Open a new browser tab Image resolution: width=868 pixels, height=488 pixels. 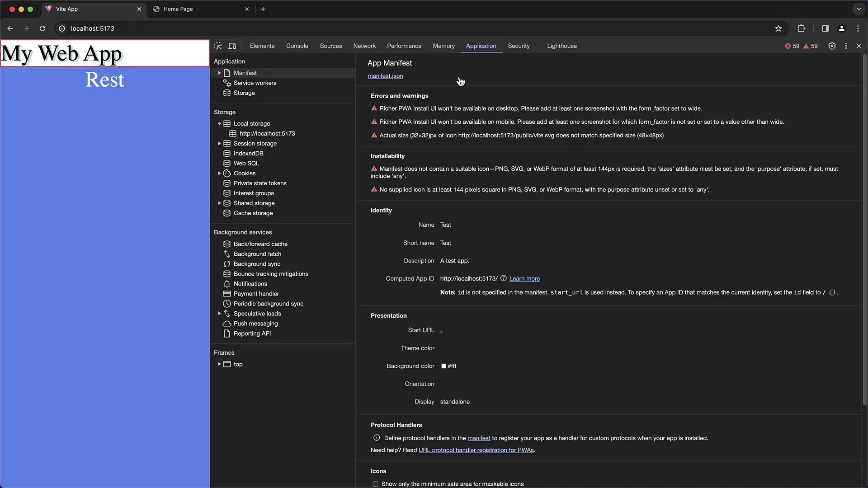click(x=263, y=9)
